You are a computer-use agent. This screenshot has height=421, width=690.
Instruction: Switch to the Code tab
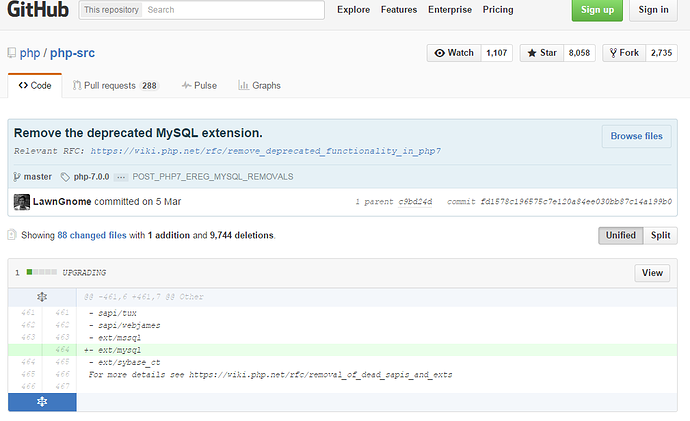pyautogui.click(x=35, y=85)
